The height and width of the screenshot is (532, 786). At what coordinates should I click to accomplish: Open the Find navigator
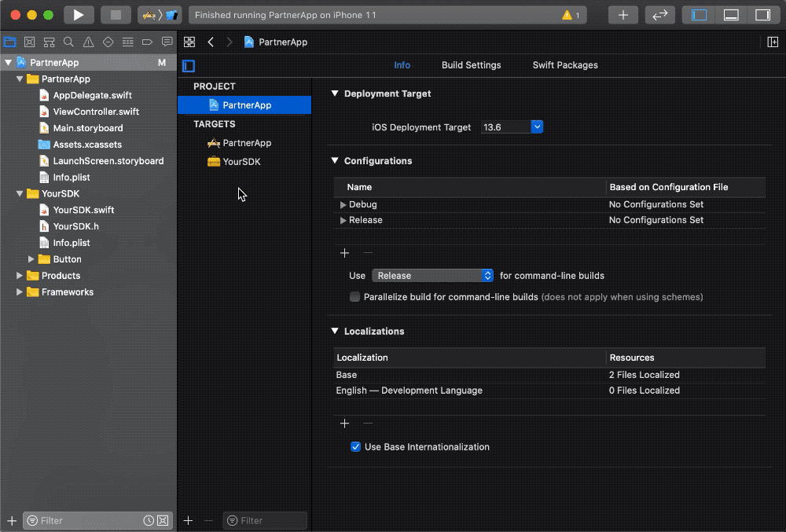(68, 42)
